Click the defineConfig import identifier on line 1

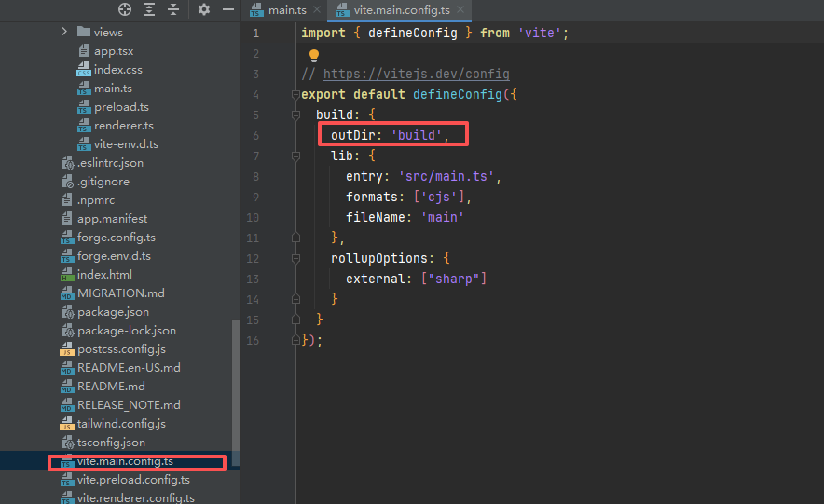point(413,34)
